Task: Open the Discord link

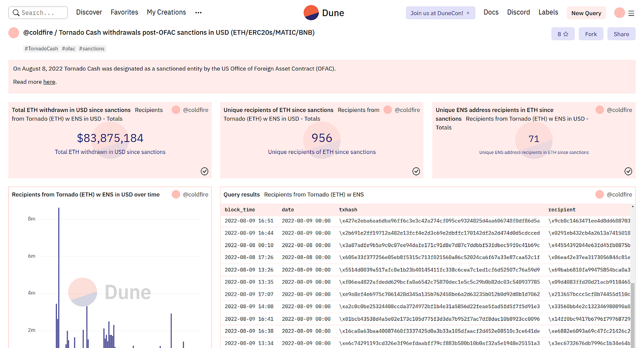Action: pyautogui.click(x=519, y=12)
